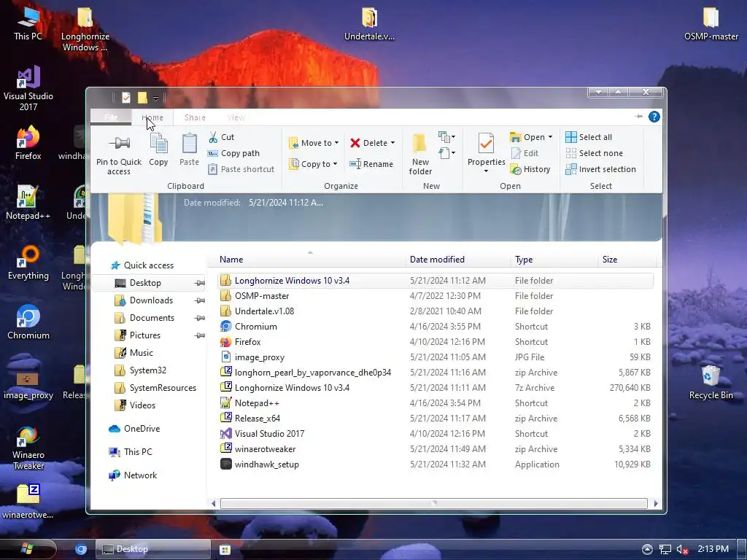Select the Release_x64 zip archive
747x560 pixels.
[436, 419]
